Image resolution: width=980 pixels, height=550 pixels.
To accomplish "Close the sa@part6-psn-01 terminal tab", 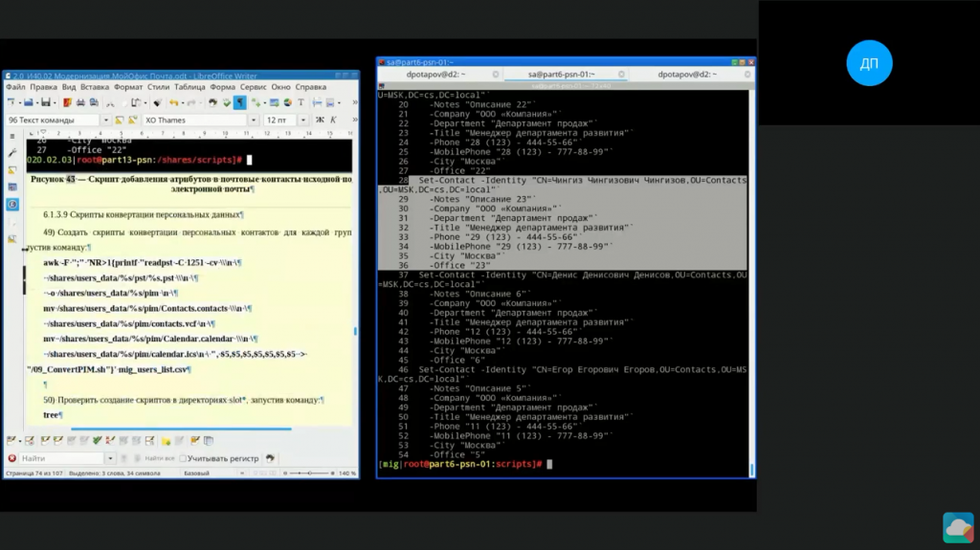I will (x=621, y=75).
